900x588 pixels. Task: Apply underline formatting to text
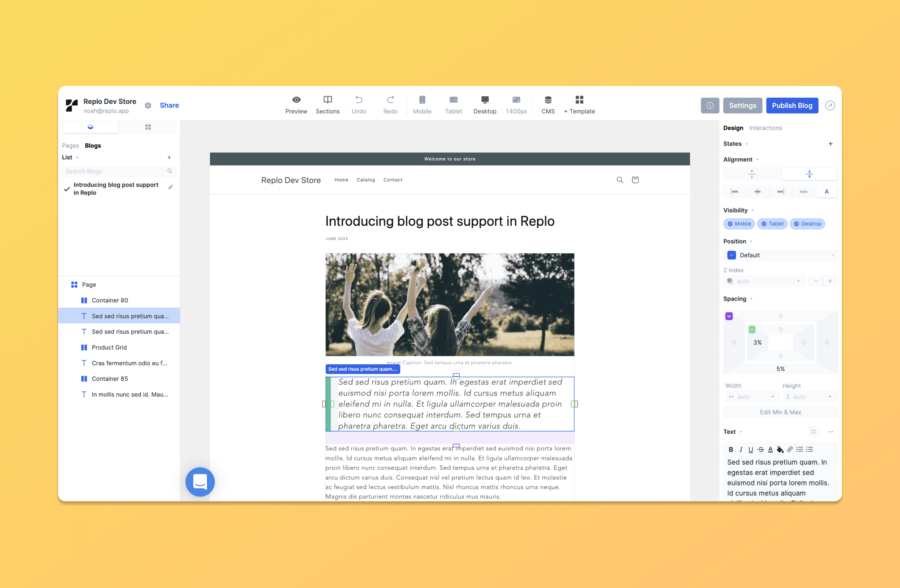point(751,449)
